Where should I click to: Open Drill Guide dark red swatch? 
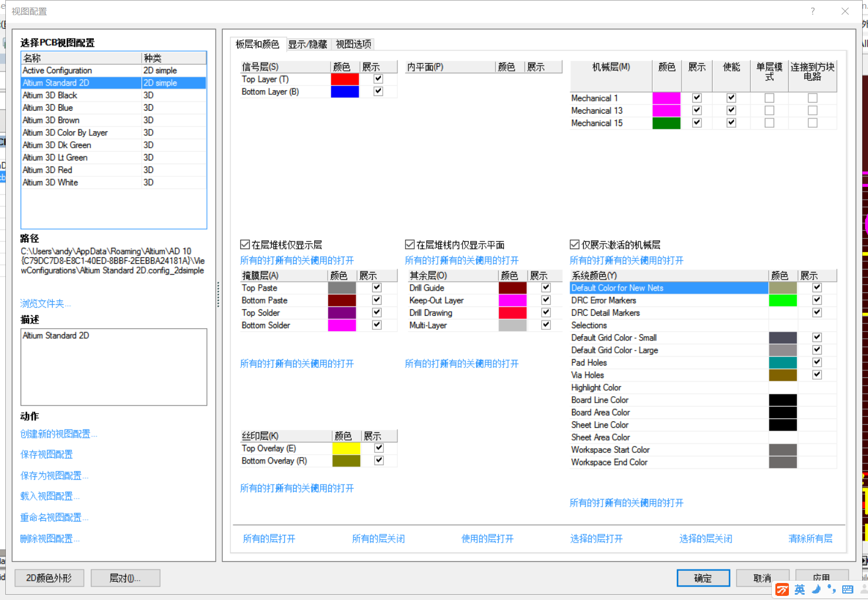pyautogui.click(x=513, y=288)
